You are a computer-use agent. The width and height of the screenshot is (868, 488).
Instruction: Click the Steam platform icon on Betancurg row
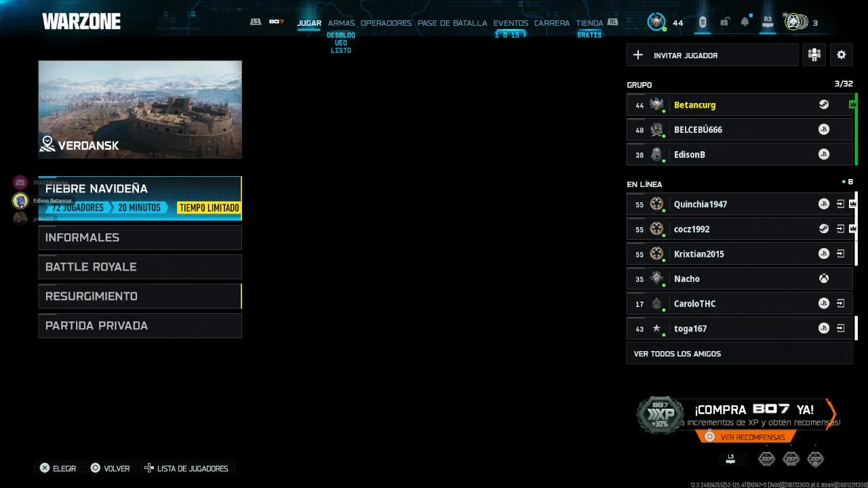click(x=823, y=104)
